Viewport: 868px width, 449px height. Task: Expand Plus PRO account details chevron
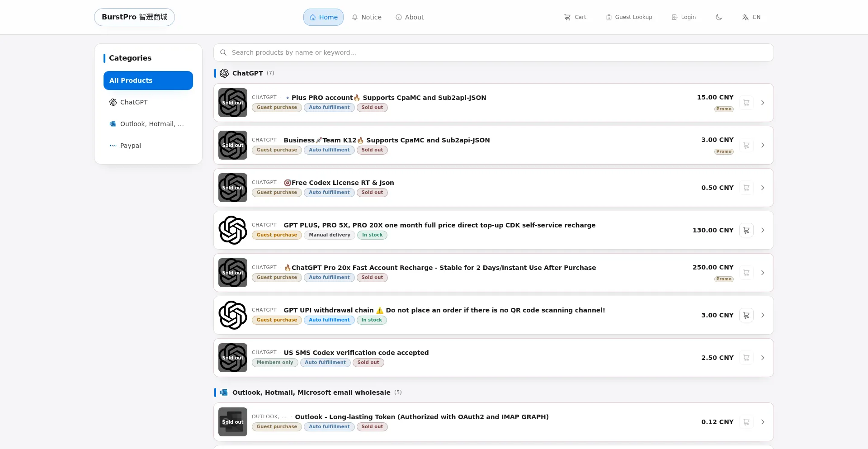[763, 103]
